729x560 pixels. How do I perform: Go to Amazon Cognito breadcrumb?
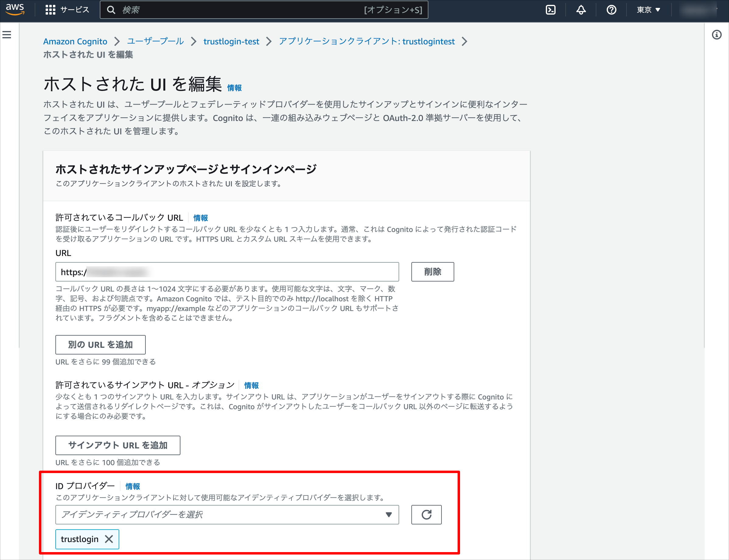coord(75,41)
